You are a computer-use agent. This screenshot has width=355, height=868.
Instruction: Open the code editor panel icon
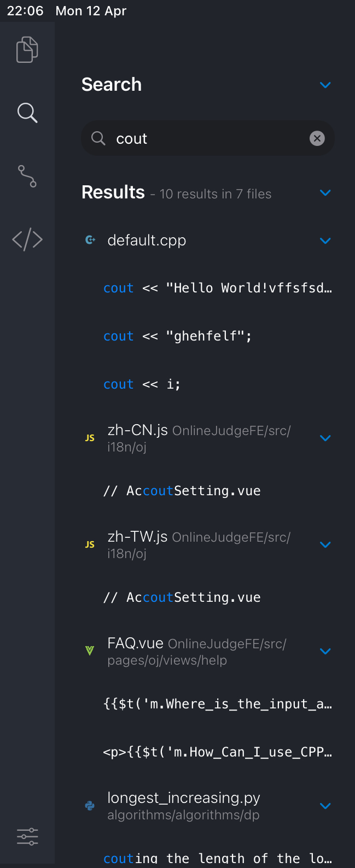click(x=27, y=239)
